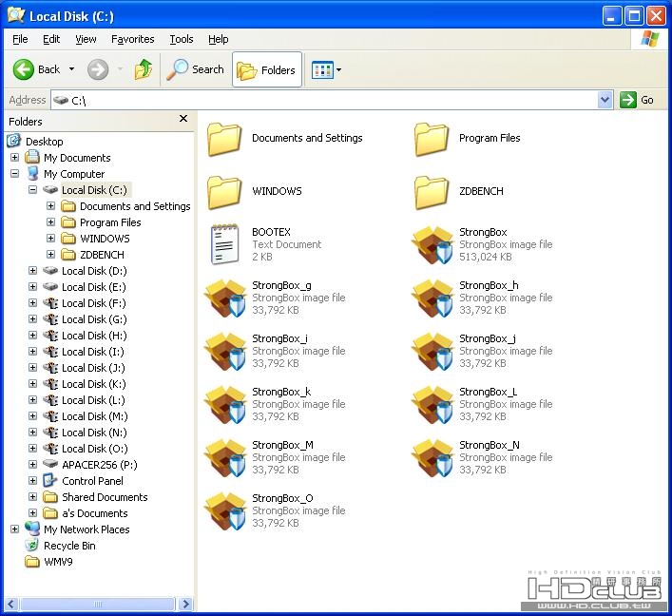Select Recycle Bin in folder tree
The height and width of the screenshot is (616, 672).
click(69, 546)
